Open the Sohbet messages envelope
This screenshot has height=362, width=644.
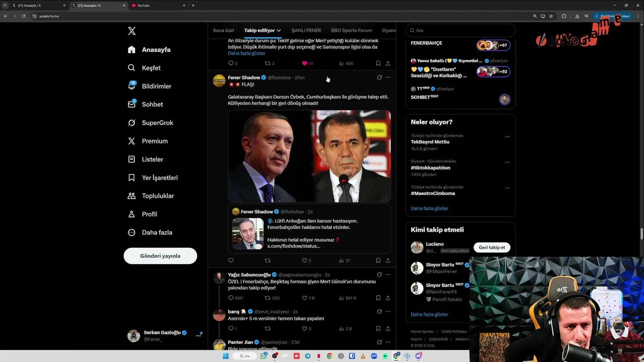point(131,104)
